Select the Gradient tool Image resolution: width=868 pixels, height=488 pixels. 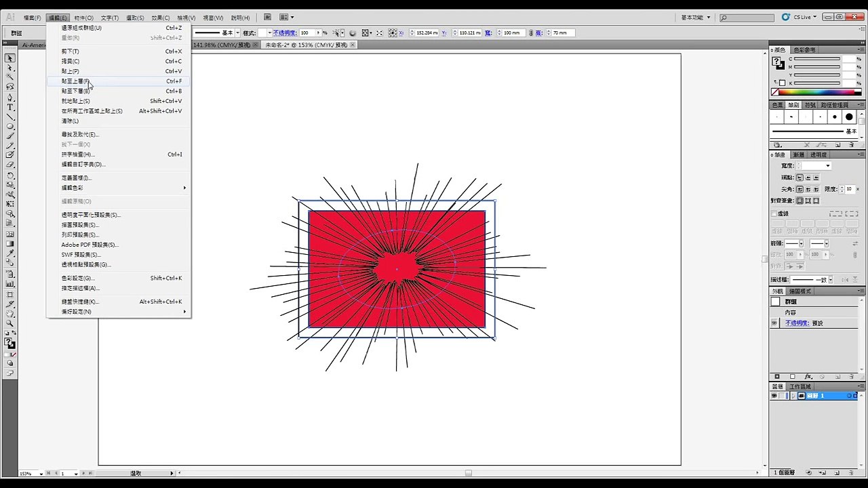coord(10,243)
